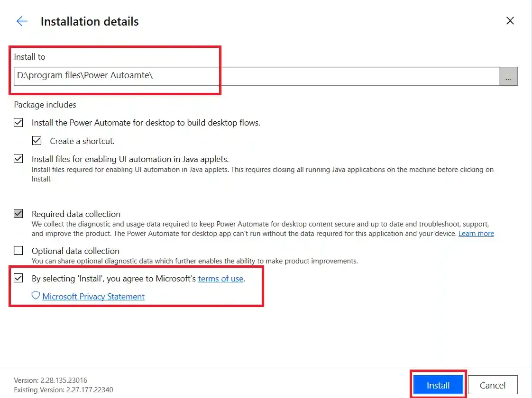This screenshot has width=532, height=398.
Task: Click the Install to label
Action: [29, 57]
